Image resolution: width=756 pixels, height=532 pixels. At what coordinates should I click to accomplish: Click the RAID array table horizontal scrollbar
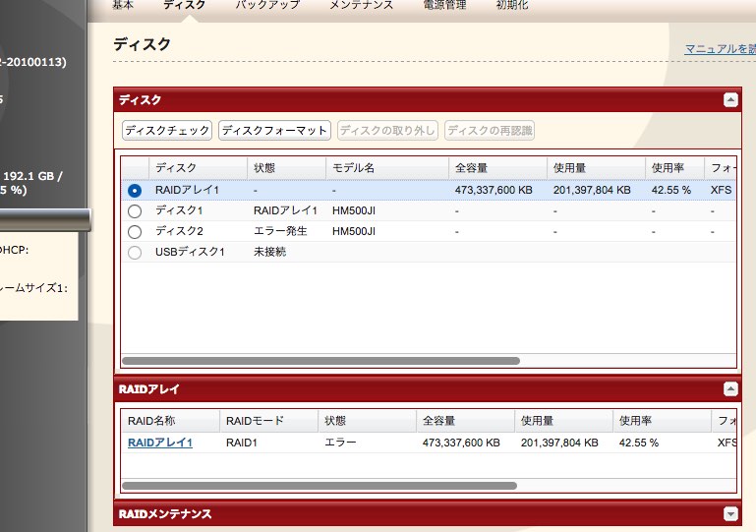(320, 486)
